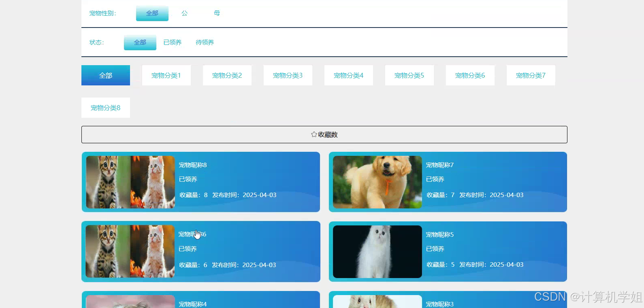The height and width of the screenshot is (308, 644).
Task: Open the 宠物昵称7 golden puppy thumbnail
Action: pos(377,182)
